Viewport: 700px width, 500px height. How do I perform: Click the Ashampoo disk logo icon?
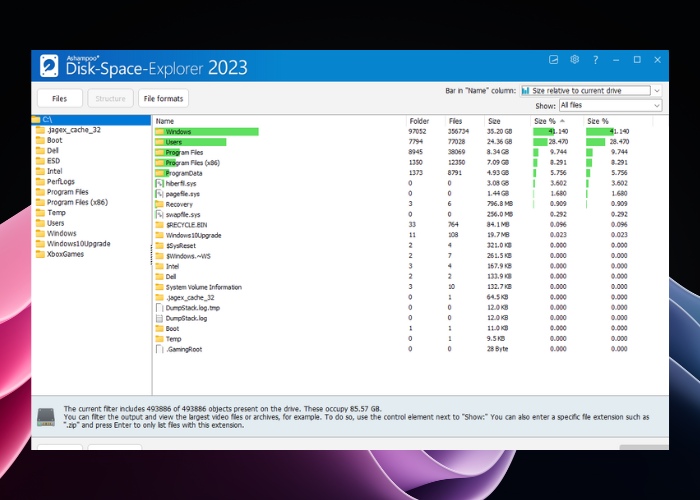coord(49,66)
